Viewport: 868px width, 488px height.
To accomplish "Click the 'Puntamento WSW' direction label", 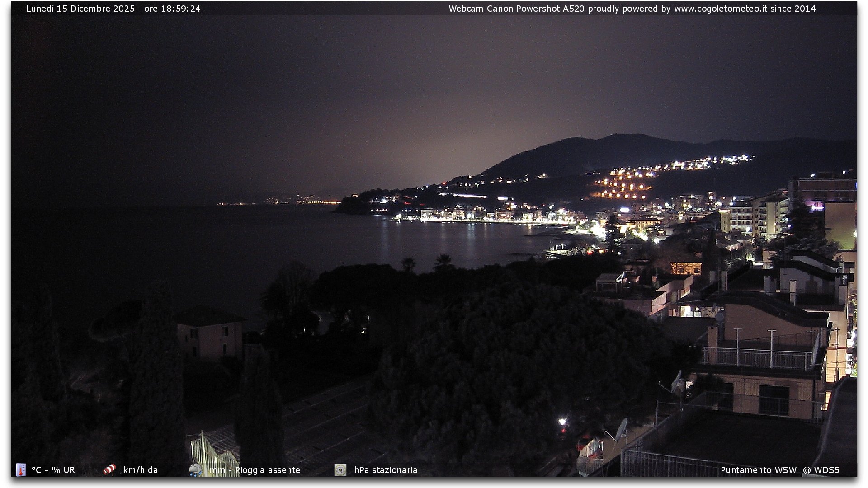I will 758,470.
